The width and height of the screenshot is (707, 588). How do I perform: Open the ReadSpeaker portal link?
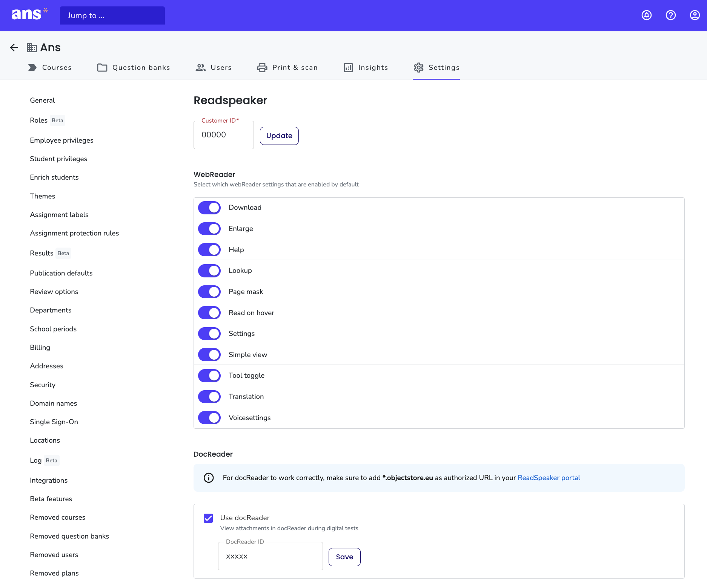[549, 478]
